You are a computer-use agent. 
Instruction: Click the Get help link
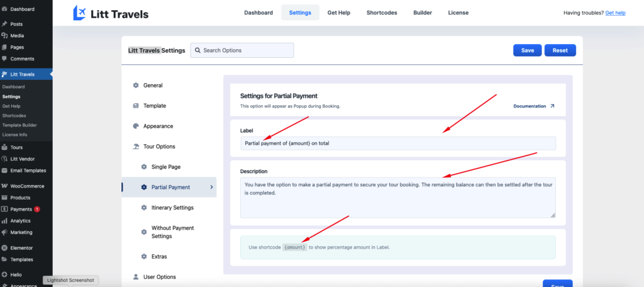(x=616, y=13)
